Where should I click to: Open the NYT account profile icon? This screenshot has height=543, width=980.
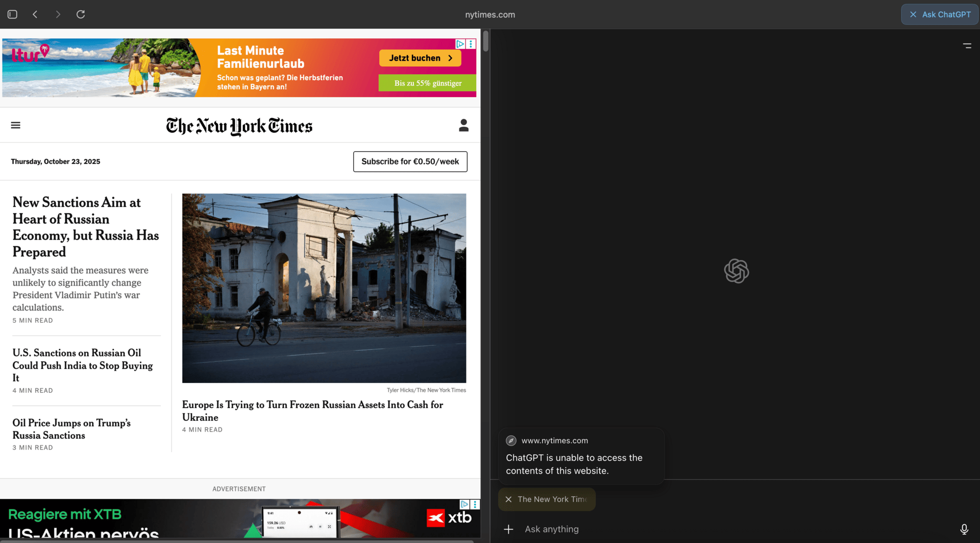tap(463, 125)
